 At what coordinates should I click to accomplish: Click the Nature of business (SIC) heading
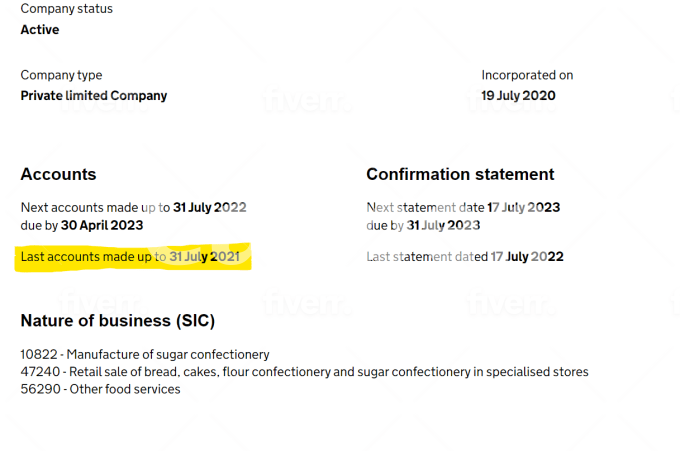point(118,321)
